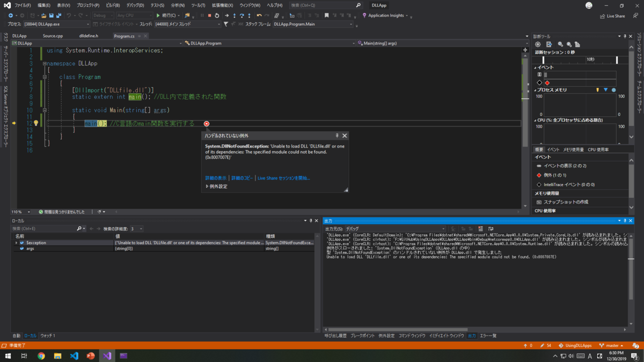Open Chrome from Windows taskbar
Image resolution: width=644 pixels, height=362 pixels.
click(x=41, y=356)
